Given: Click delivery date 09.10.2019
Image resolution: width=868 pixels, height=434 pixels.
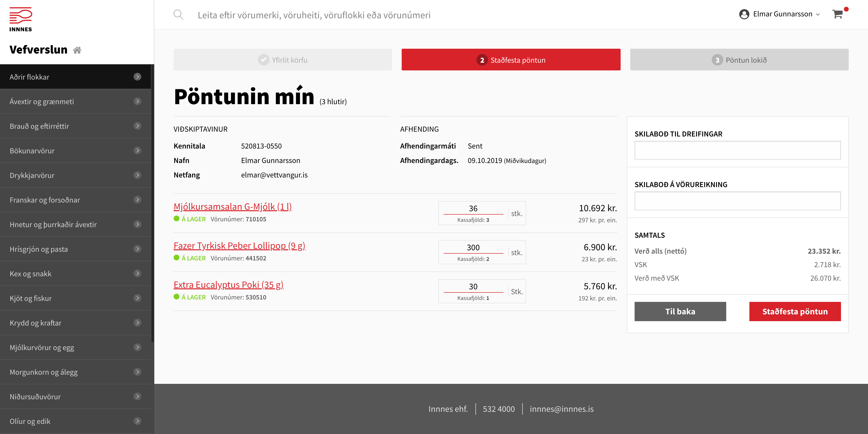Looking at the screenshot, I should tap(485, 160).
